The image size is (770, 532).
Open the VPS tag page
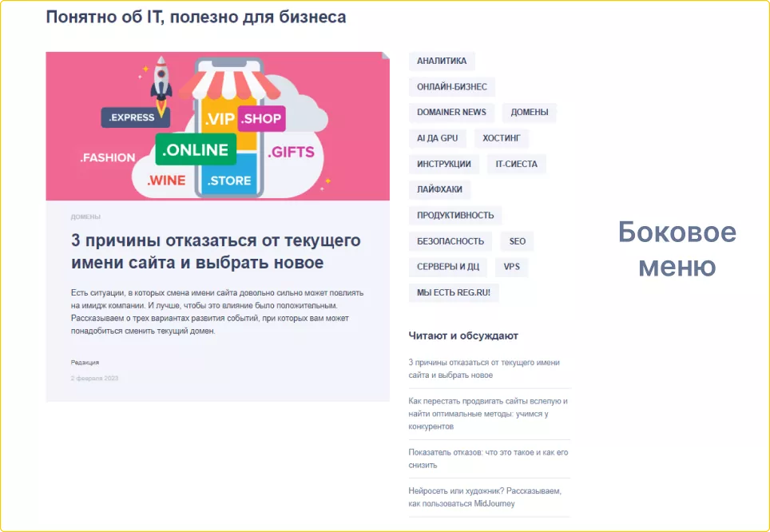[511, 266]
